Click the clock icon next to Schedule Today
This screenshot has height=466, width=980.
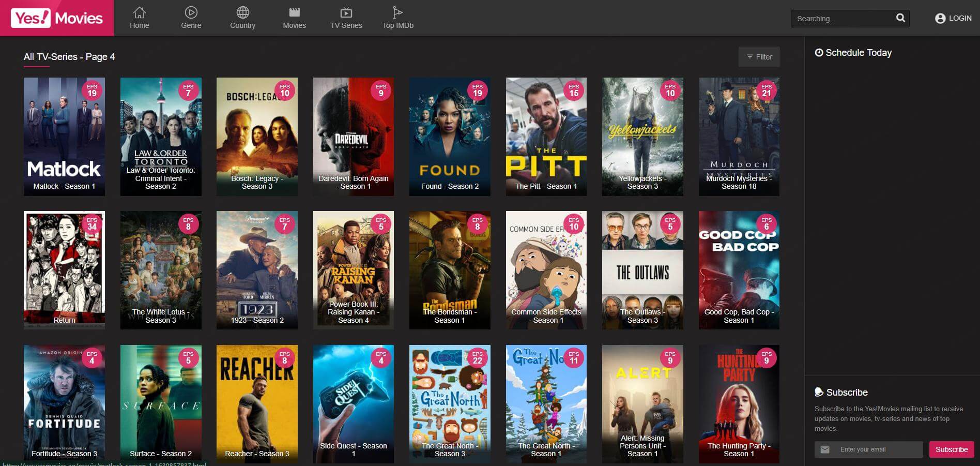point(818,53)
